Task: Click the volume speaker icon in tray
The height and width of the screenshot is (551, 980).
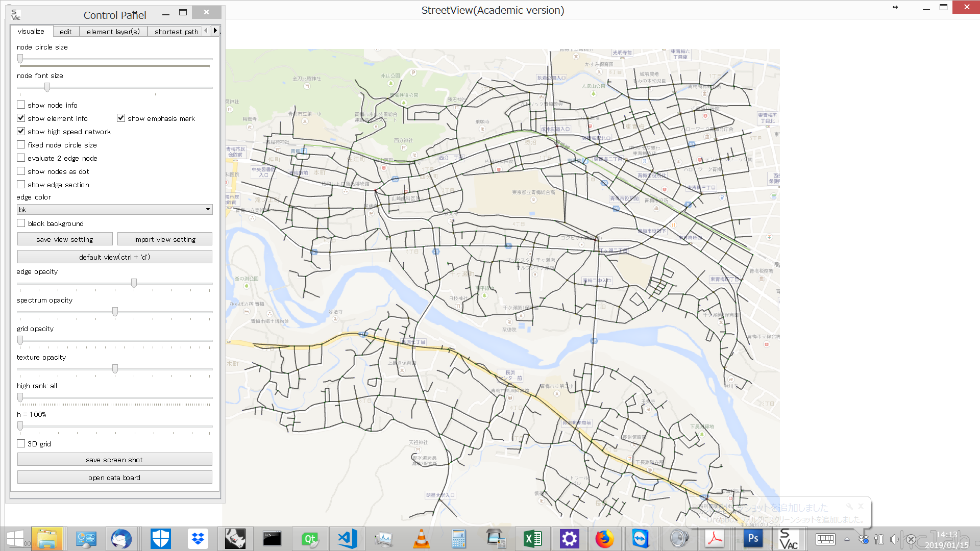Action: (894, 539)
